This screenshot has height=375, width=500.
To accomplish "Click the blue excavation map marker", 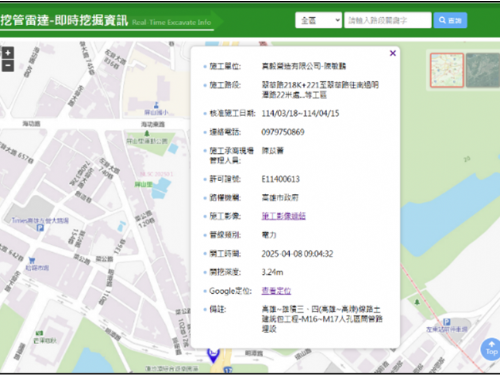I will click(213, 355).
